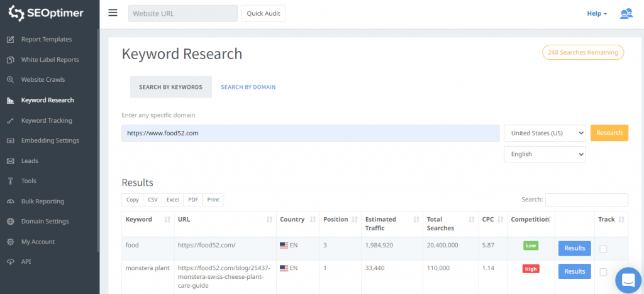Tick Track checkbox for monstera plant
Viewport: 644px width, 294px height.
tap(603, 272)
